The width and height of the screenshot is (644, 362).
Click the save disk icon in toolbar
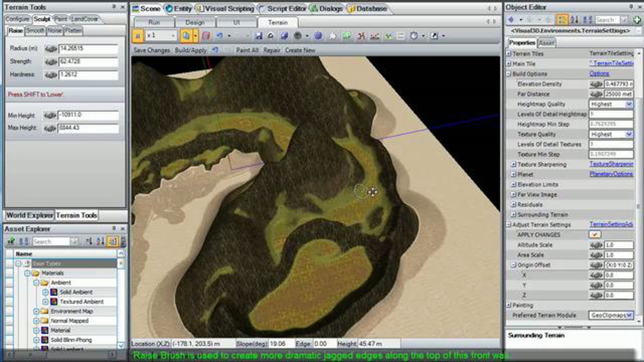(258, 36)
